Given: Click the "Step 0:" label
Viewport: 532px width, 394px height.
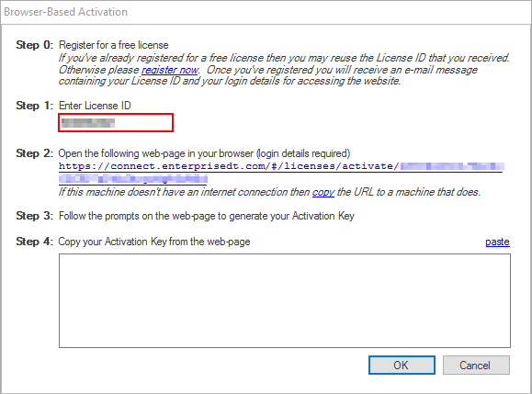Looking at the screenshot, I should 34,45.
